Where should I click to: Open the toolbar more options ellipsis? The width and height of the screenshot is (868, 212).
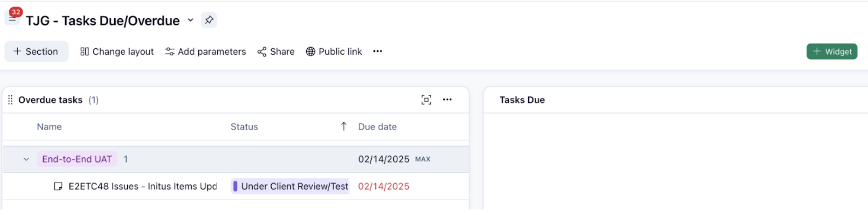[378, 51]
